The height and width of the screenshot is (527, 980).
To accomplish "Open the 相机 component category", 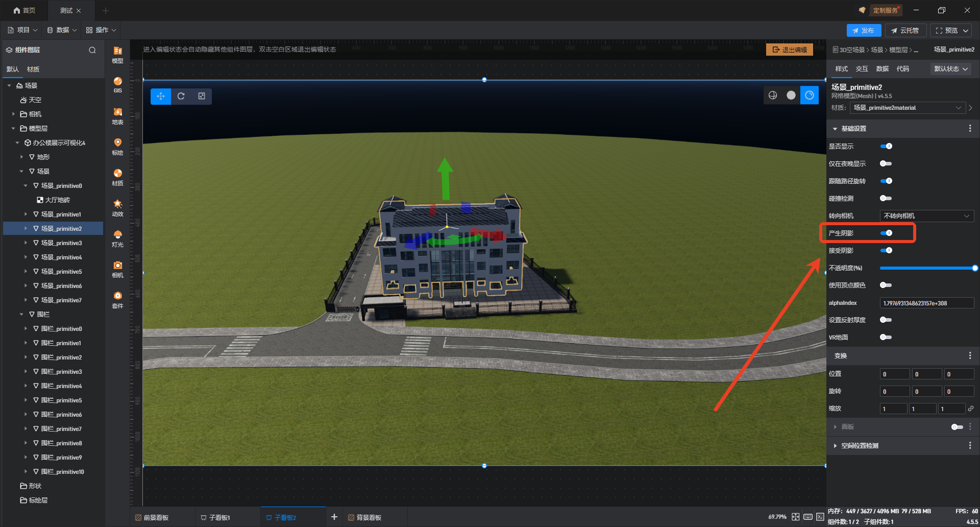I will click(117, 269).
